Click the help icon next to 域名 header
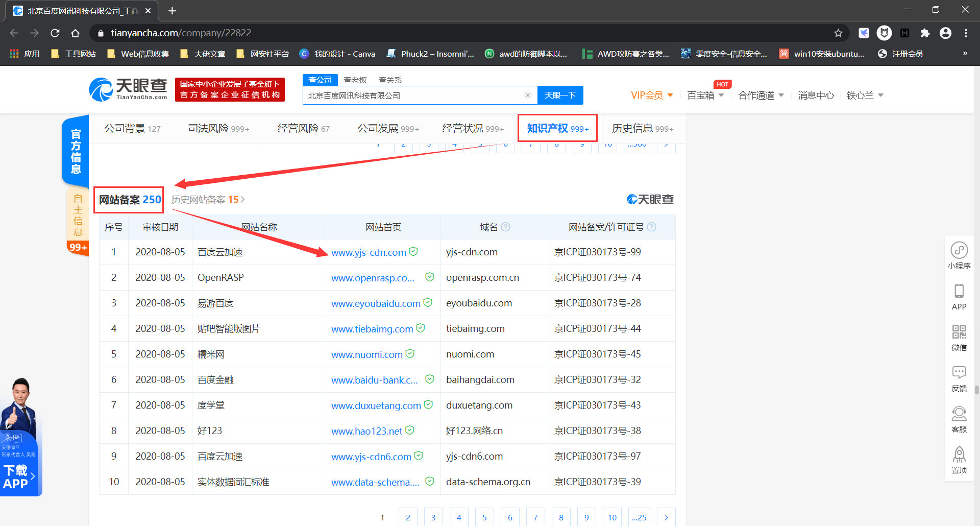980x526 pixels. (506, 227)
